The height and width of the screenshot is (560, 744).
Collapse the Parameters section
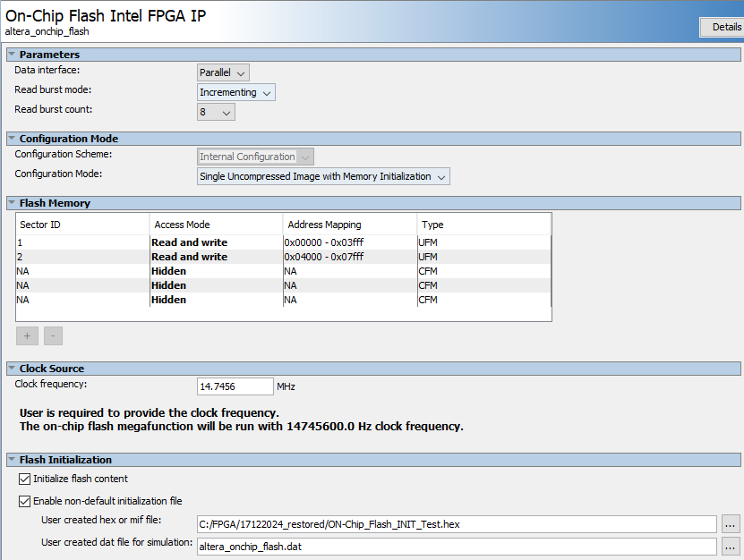tap(12, 55)
